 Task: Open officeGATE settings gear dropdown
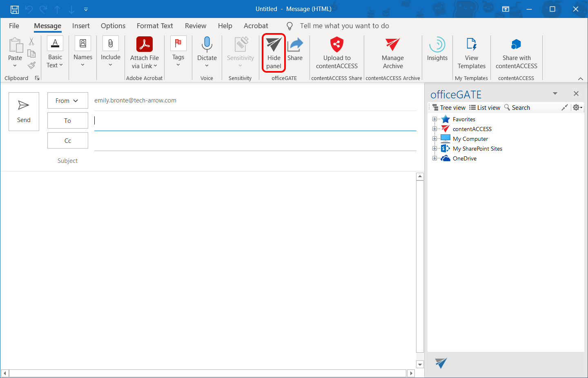tap(577, 107)
